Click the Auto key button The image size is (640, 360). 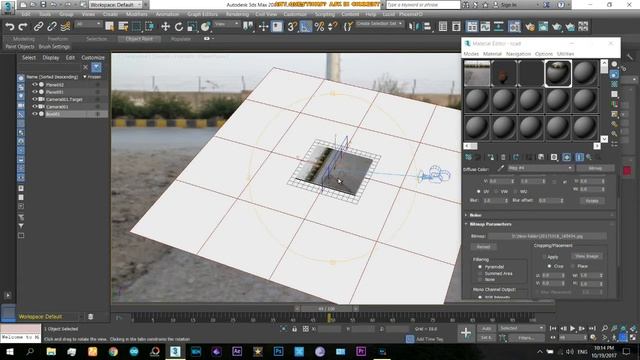pyautogui.click(x=486, y=328)
